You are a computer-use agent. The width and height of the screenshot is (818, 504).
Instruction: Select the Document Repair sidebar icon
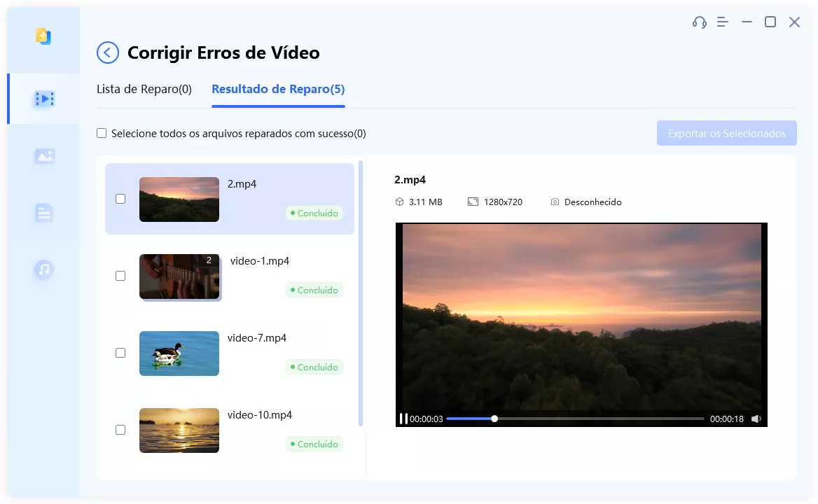click(x=43, y=213)
